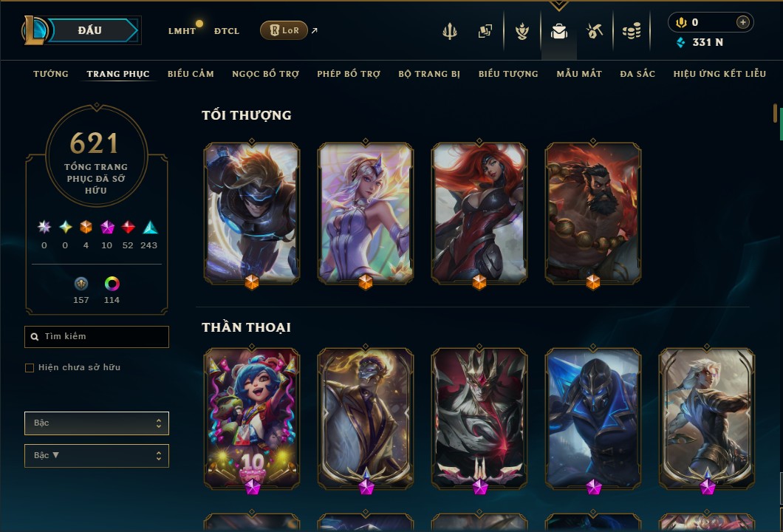The width and height of the screenshot is (783, 532).
Task: Open the Collection backpack icon
Action: click(x=558, y=32)
